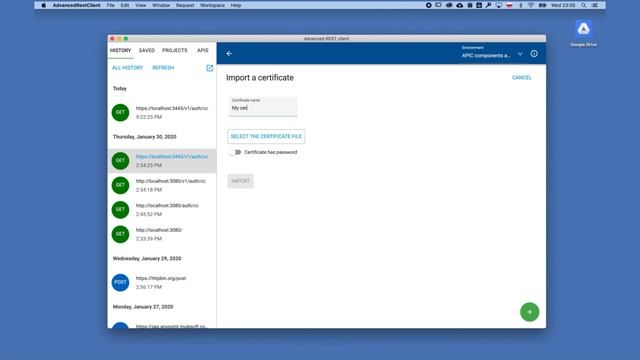Open history in new window icon
Viewport: 640px width, 360px height.
coord(209,68)
